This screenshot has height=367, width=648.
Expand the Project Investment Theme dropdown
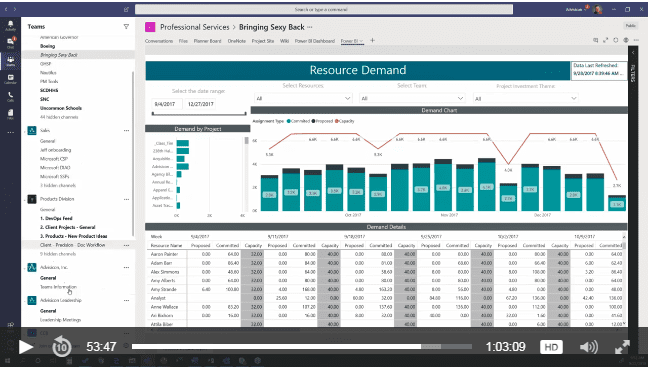525,98
